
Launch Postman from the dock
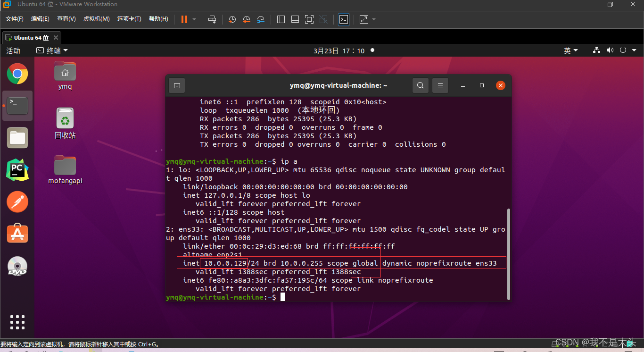coord(17,202)
